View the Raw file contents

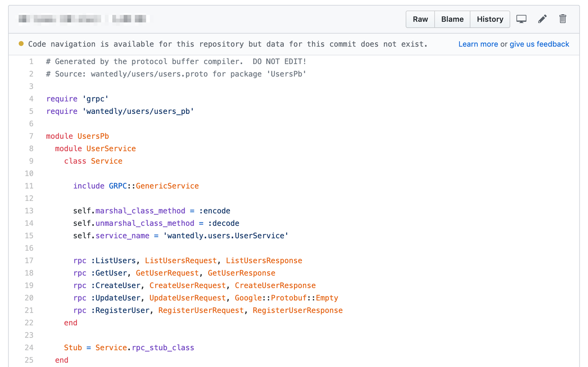pos(420,19)
